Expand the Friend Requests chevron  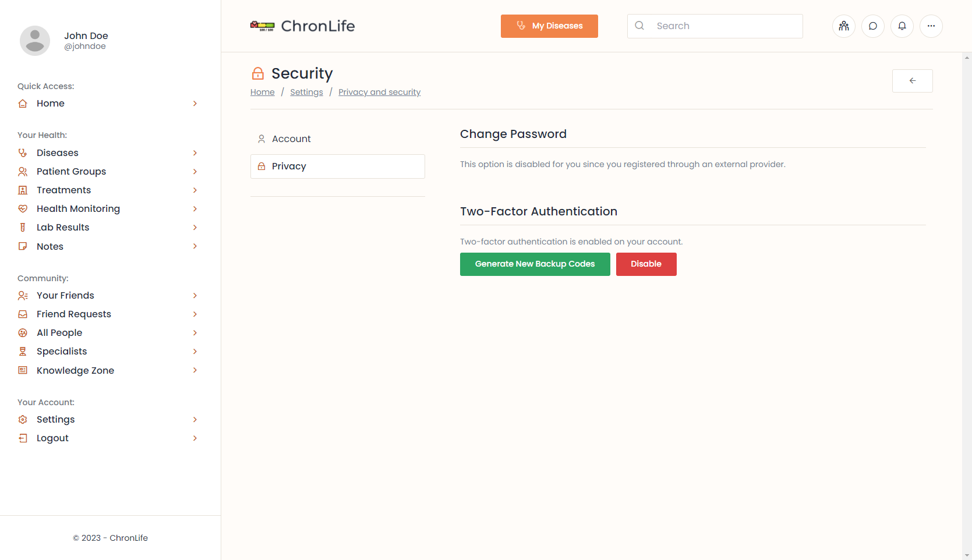[x=195, y=314]
